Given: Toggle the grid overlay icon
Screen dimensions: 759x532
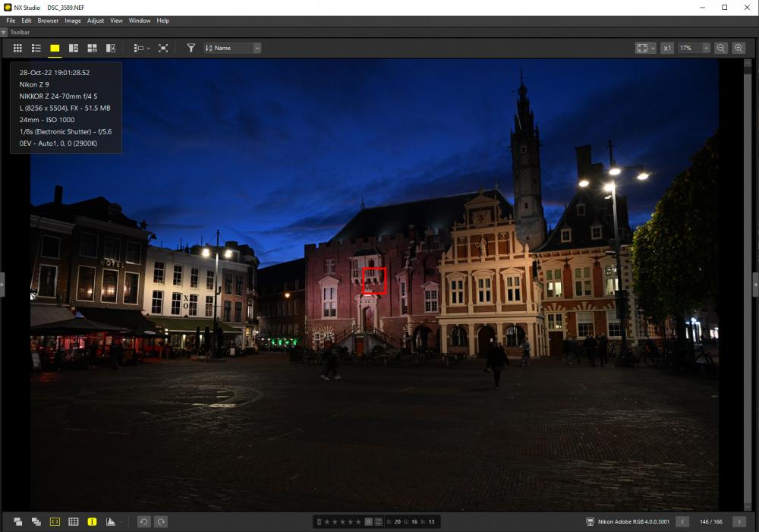Looking at the screenshot, I should click(74, 521).
